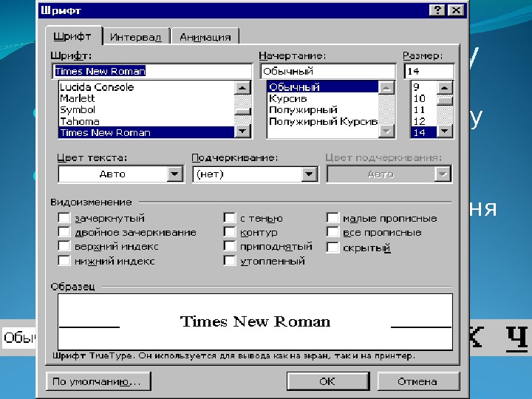Confirm with the OK button
The width and height of the screenshot is (532, 399).
click(x=328, y=381)
